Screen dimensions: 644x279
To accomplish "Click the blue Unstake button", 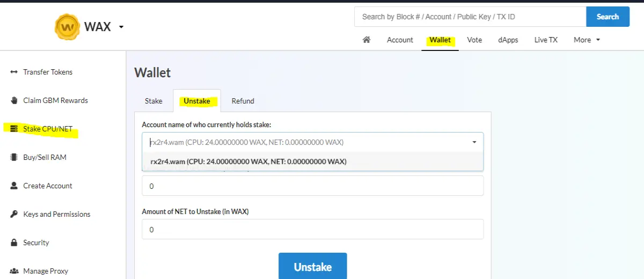I will pos(313,266).
